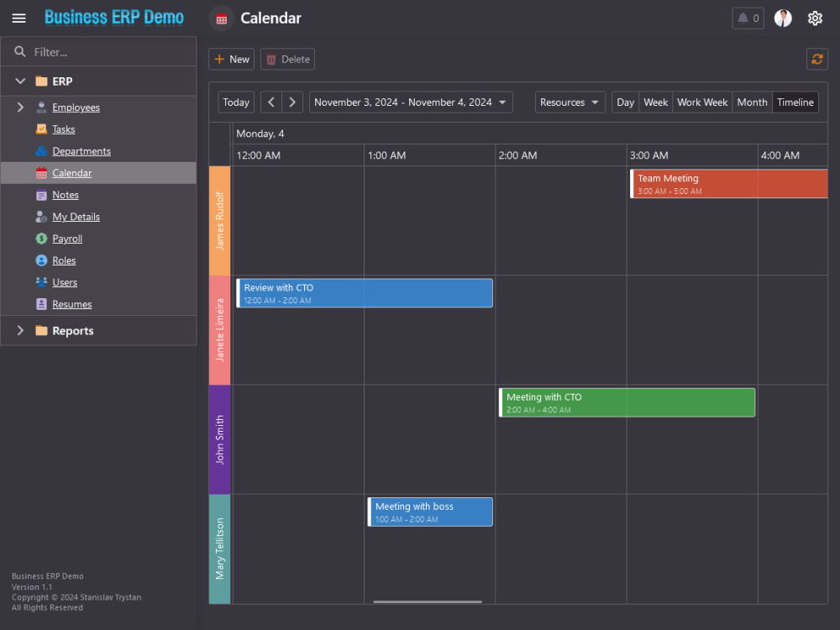Open the Resources dropdown
Image resolution: width=840 pixels, height=630 pixels.
tap(570, 102)
